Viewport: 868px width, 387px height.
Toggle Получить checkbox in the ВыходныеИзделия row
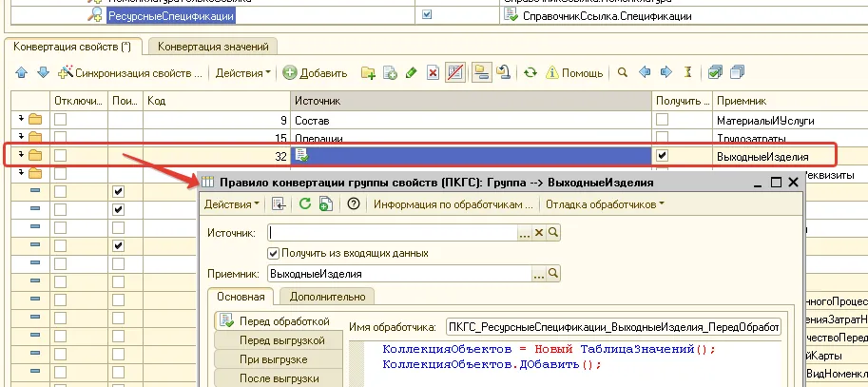(662, 155)
